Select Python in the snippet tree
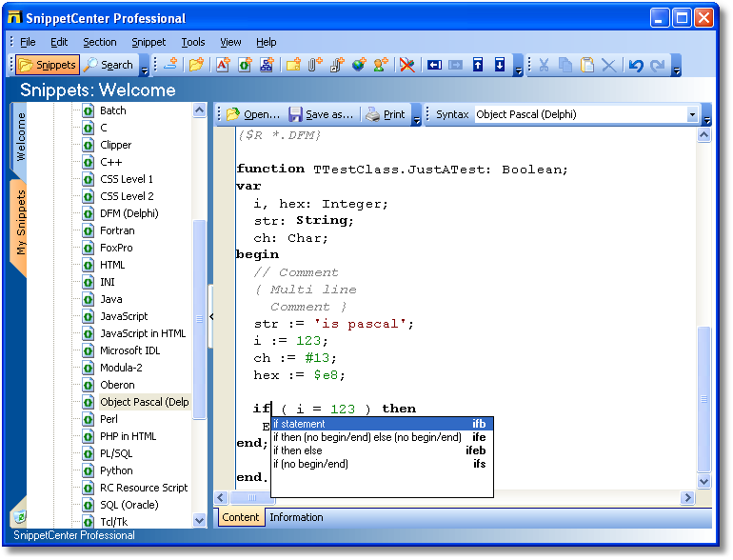This screenshot has width=733, height=560. 116,470
